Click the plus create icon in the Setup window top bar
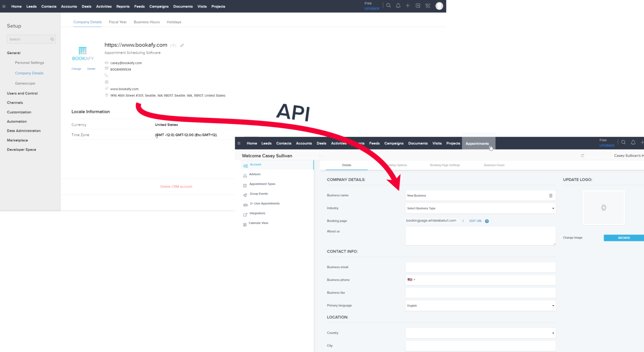The image size is (644, 352). [408, 6]
